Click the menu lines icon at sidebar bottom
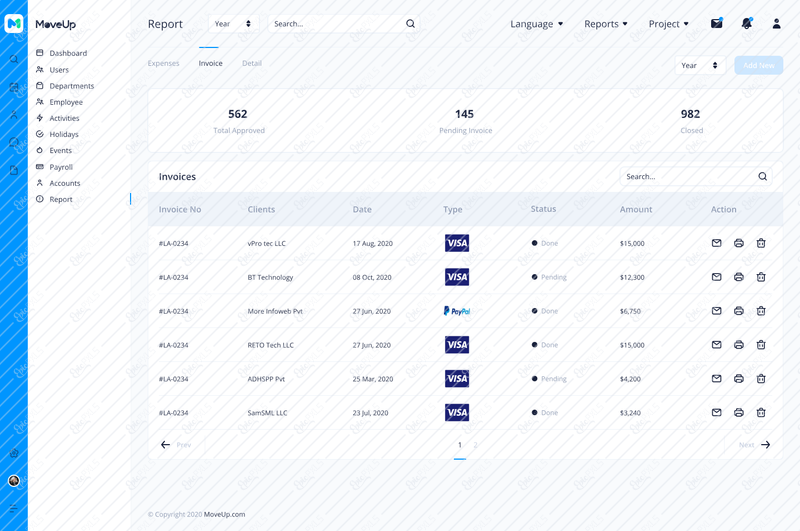The width and height of the screenshot is (800, 531). 14,508
